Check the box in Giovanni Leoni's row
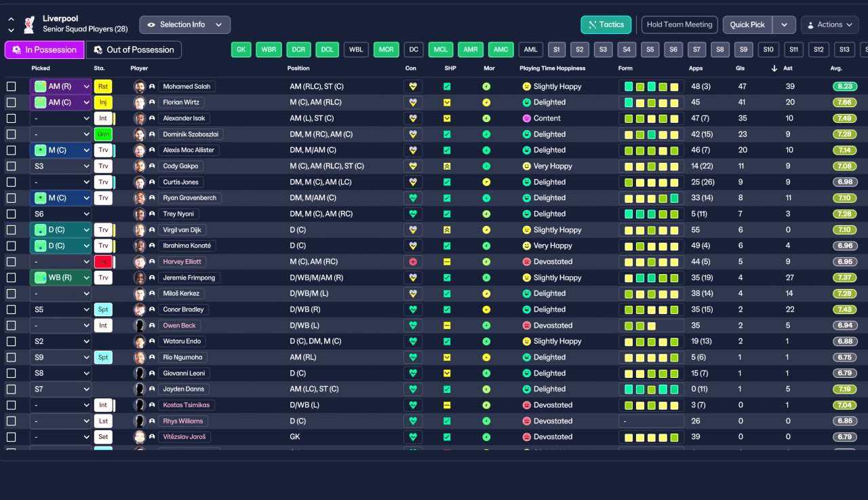The height and width of the screenshot is (500, 868). tap(11, 373)
